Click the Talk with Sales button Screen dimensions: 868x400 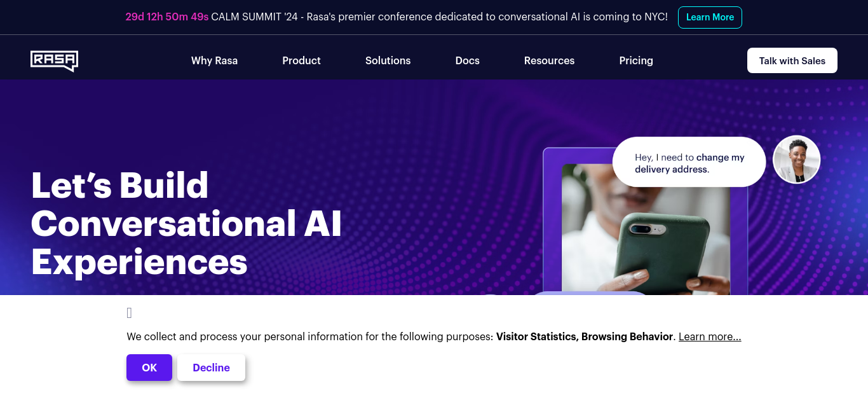[792, 60]
